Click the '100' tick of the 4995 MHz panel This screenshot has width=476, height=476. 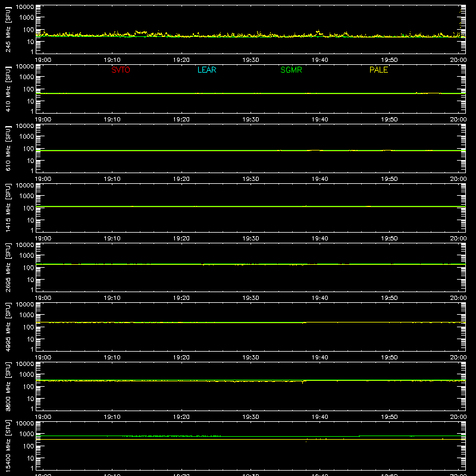tap(29, 327)
